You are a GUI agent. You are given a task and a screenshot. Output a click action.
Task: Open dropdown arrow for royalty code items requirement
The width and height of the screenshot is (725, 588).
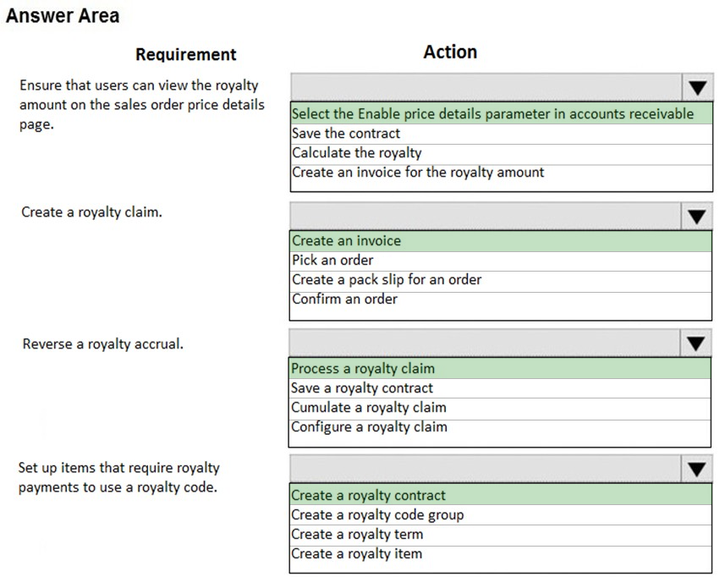coord(696,469)
